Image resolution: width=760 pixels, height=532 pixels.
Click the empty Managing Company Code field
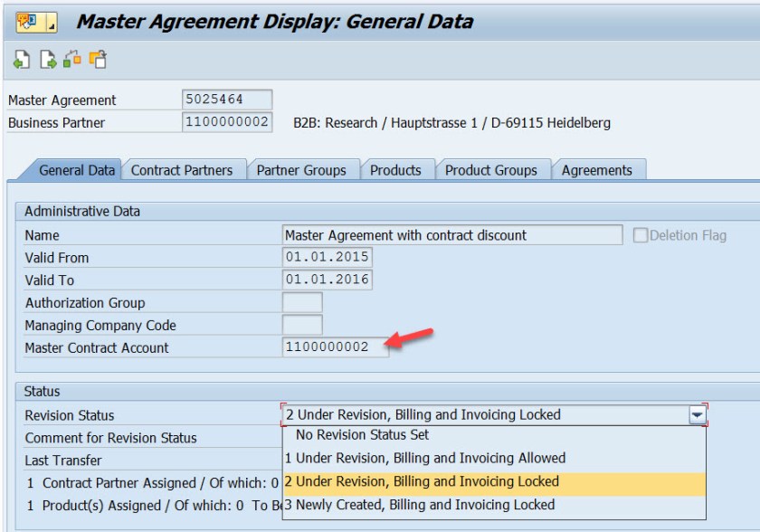point(302,325)
